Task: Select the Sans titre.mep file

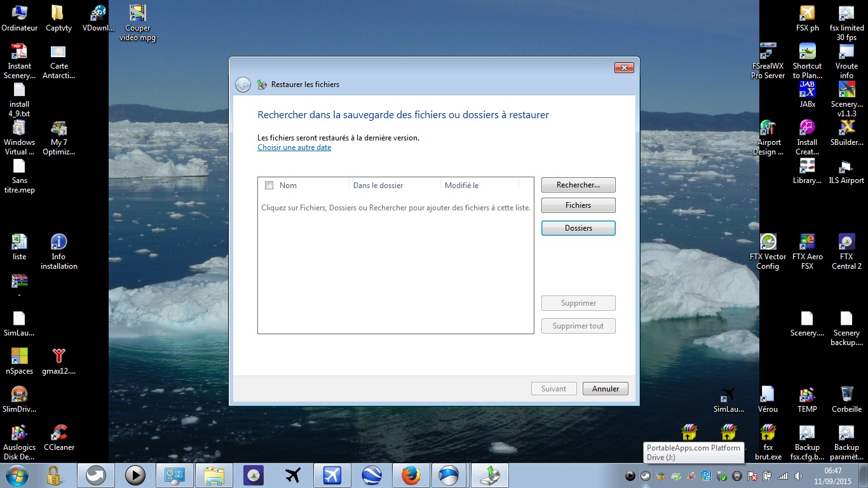Action: 20,175
